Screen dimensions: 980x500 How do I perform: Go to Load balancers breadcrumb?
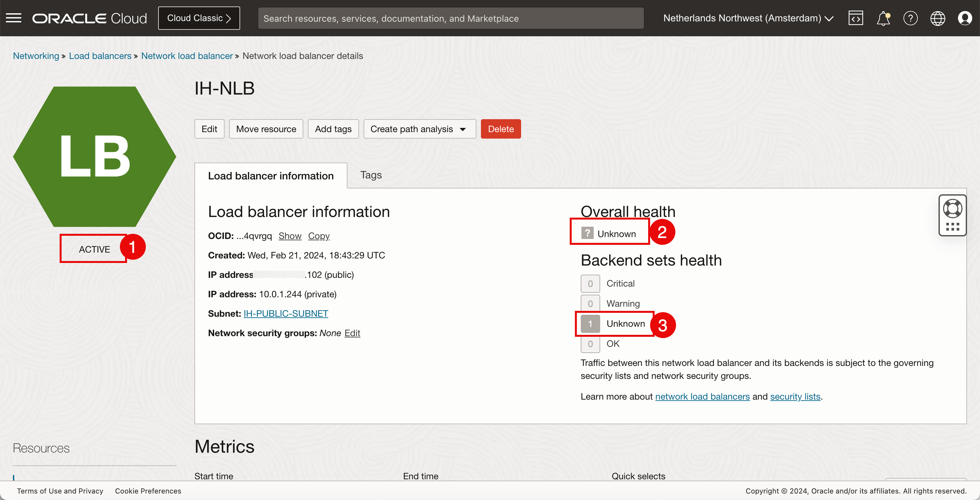point(100,56)
